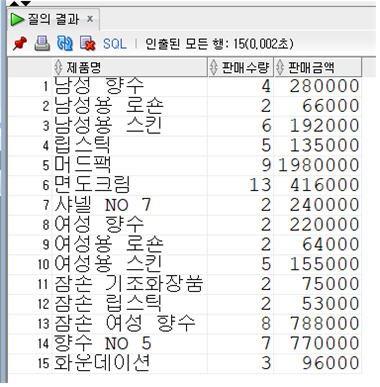
Task: Print the query result grid
Action: pos(42,43)
